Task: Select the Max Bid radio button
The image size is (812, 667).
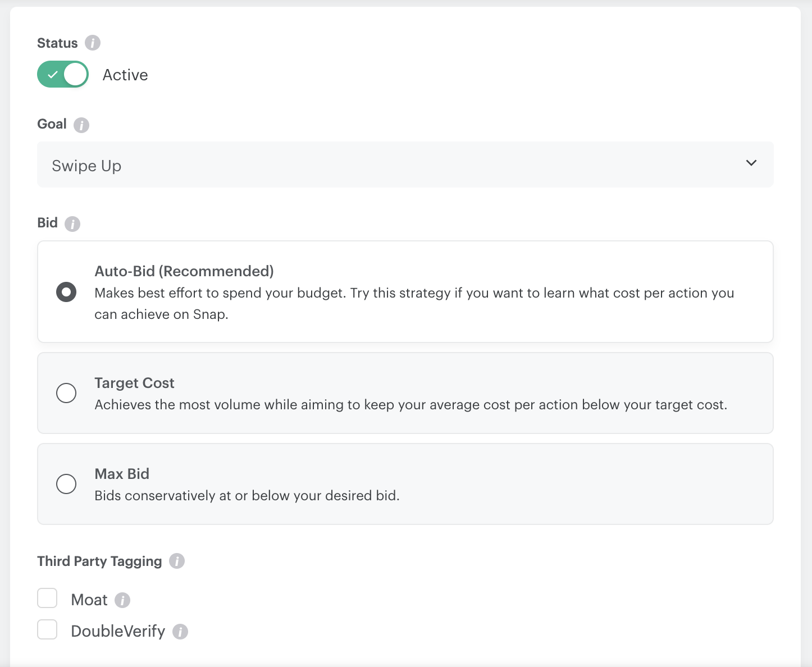Action: pos(66,484)
